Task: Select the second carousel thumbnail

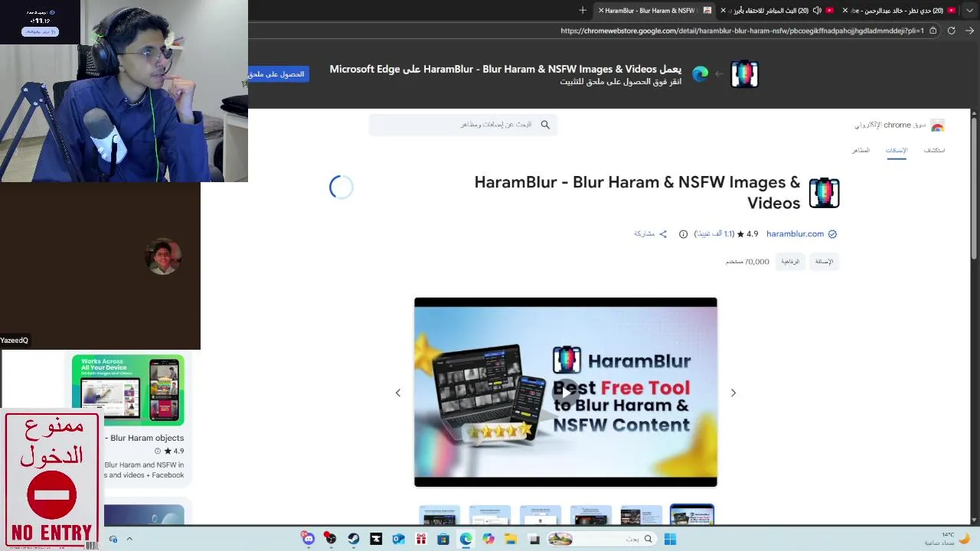Action: 490,515
